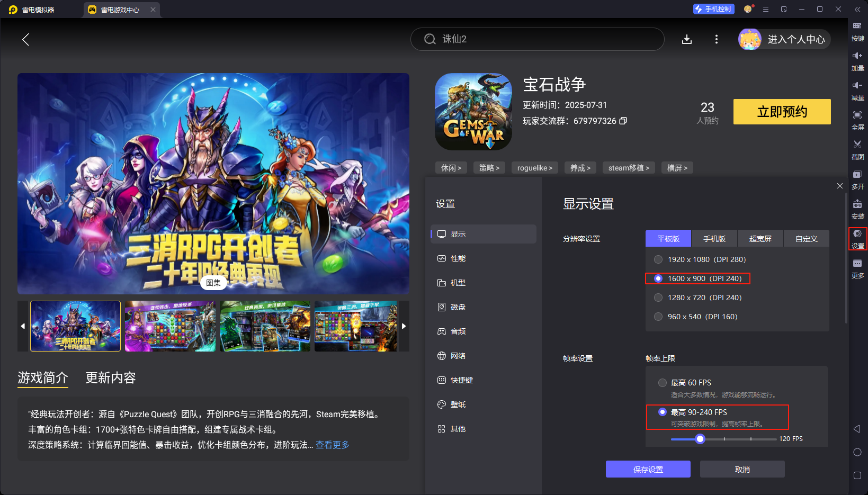The width and height of the screenshot is (868, 495).
Task: Click the 诛仙2 search field
Action: (x=538, y=39)
